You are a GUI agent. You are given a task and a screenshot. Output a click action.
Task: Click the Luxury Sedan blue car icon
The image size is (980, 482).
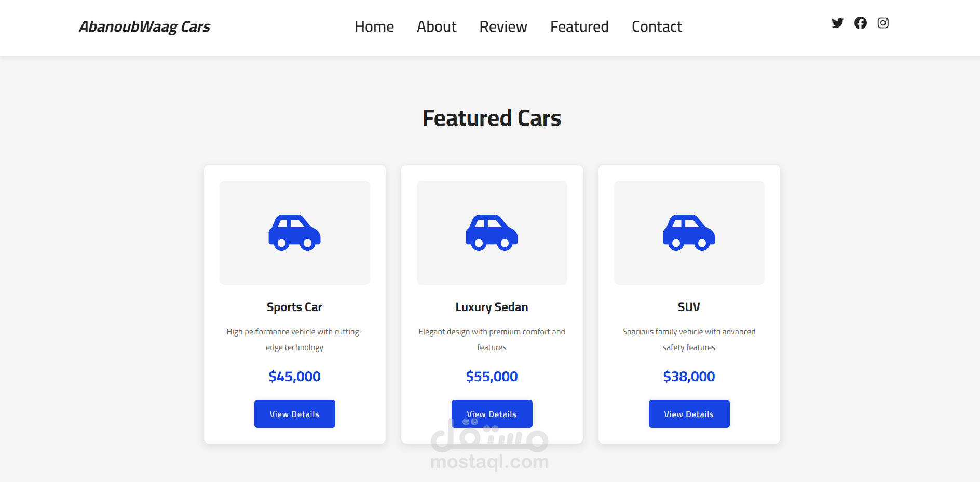(x=492, y=233)
